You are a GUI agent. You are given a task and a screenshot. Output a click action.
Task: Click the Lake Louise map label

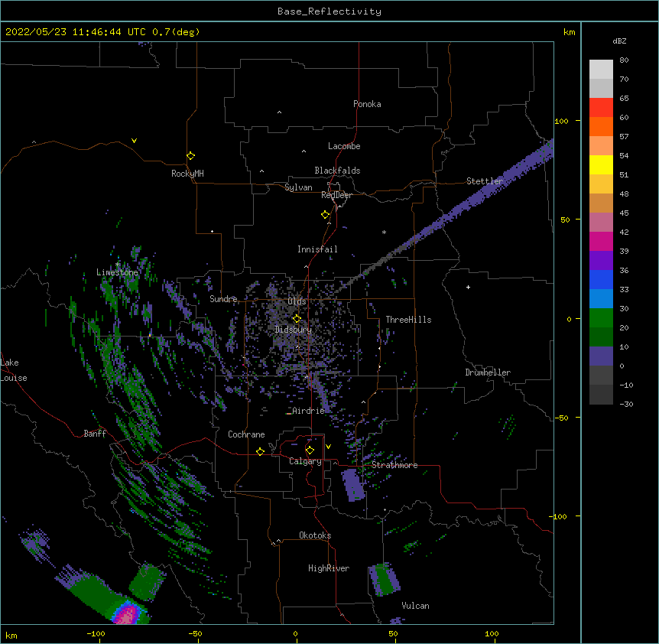click(x=14, y=370)
